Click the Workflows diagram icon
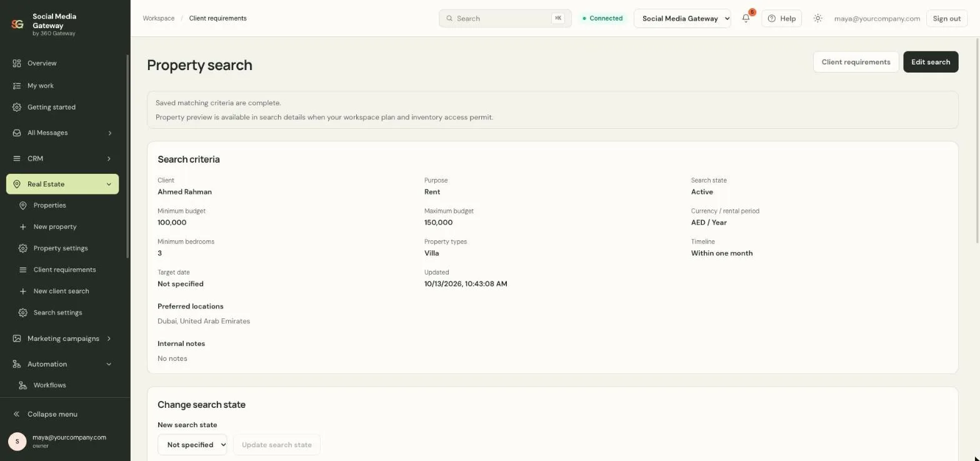This screenshot has width=980, height=461. coord(22,385)
